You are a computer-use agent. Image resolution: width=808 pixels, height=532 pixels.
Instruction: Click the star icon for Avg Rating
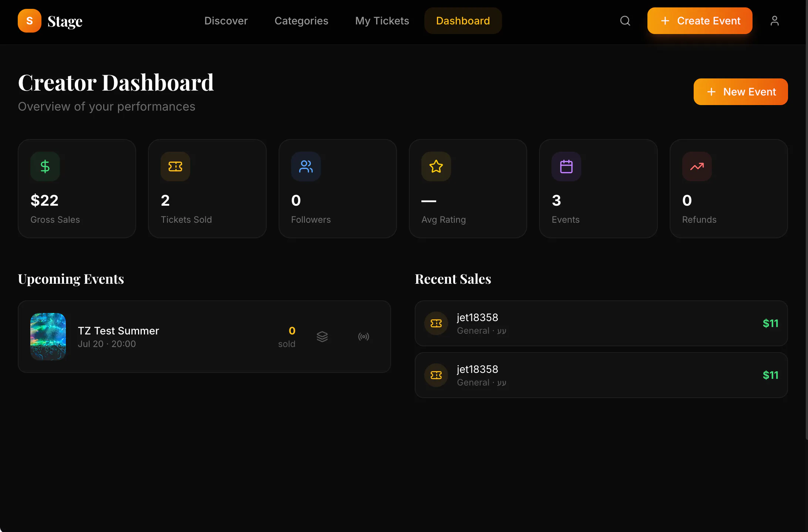click(x=436, y=166)
